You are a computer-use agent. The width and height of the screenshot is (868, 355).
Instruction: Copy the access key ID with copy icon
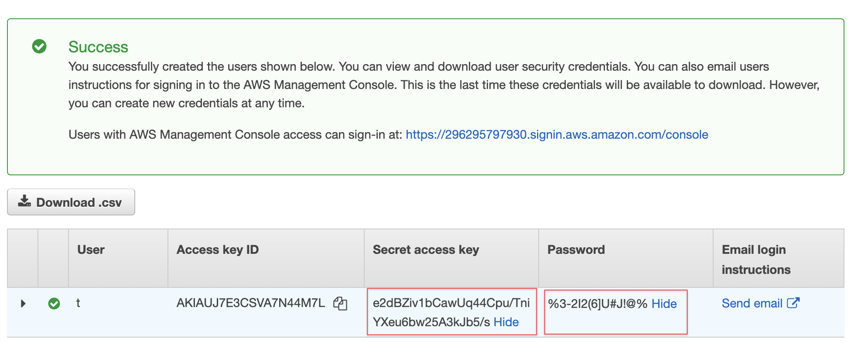click(x=340, y=303)
